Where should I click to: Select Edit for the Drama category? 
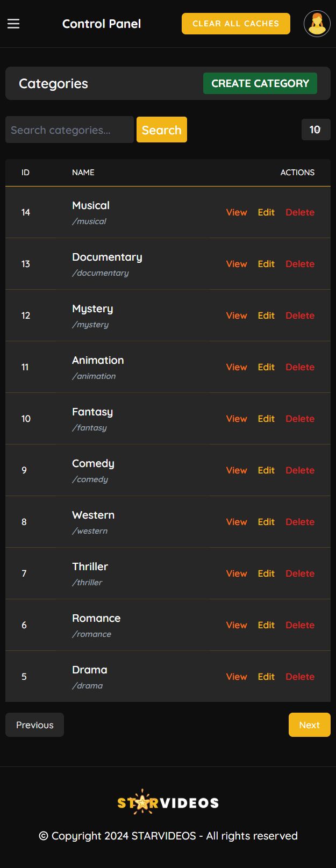(x=266, y=677)
